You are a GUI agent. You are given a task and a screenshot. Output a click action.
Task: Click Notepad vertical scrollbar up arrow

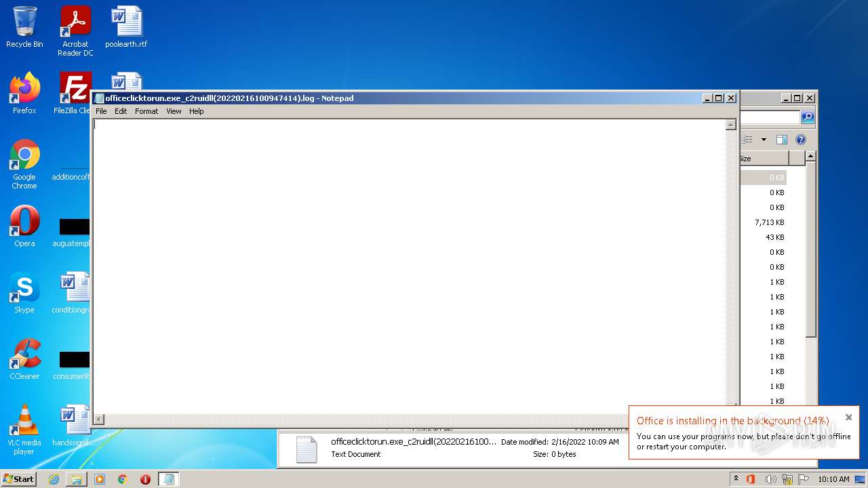point(731,125)
